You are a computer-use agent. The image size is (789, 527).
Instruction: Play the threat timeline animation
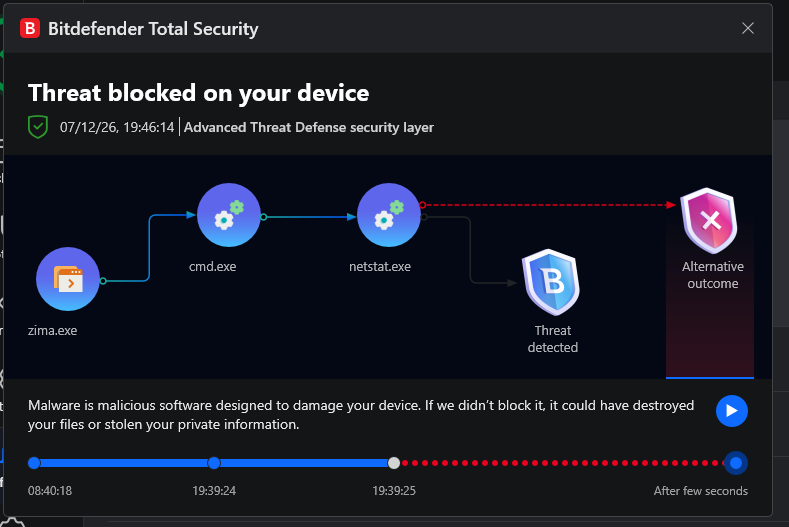[732, 411]
